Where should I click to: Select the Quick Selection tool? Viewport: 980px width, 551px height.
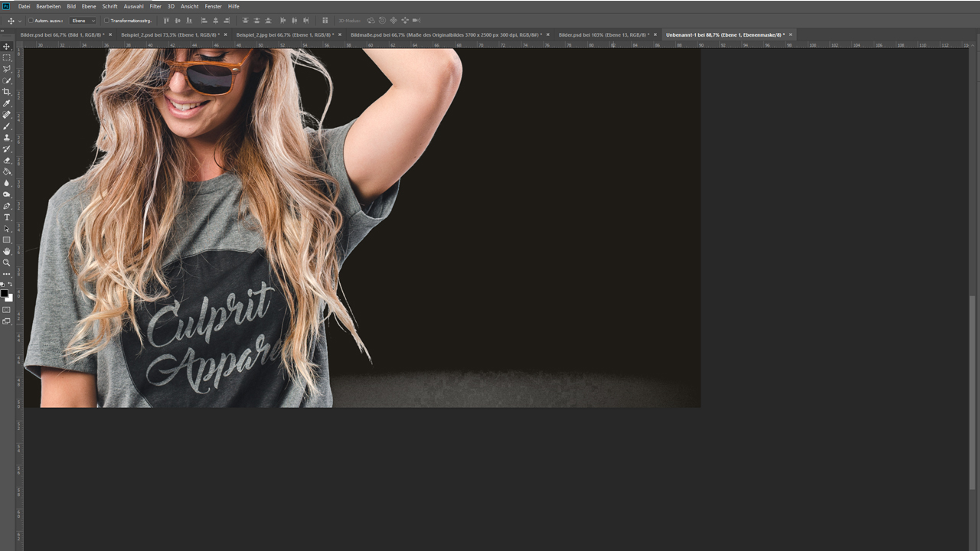point(7,80)
